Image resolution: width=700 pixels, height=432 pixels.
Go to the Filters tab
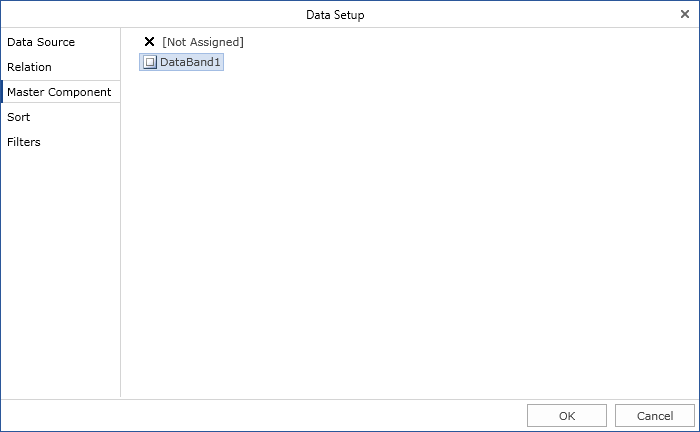tap(24, 142)
